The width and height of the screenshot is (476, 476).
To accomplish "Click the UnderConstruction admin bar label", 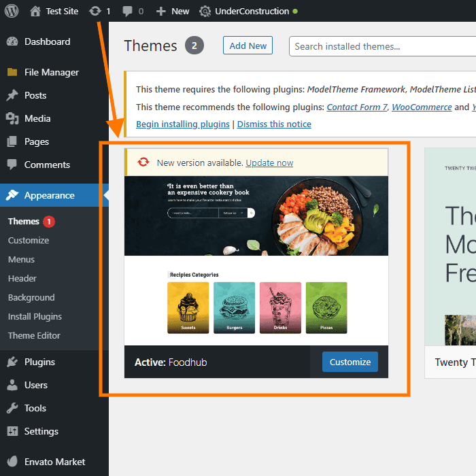I will 252,12.
